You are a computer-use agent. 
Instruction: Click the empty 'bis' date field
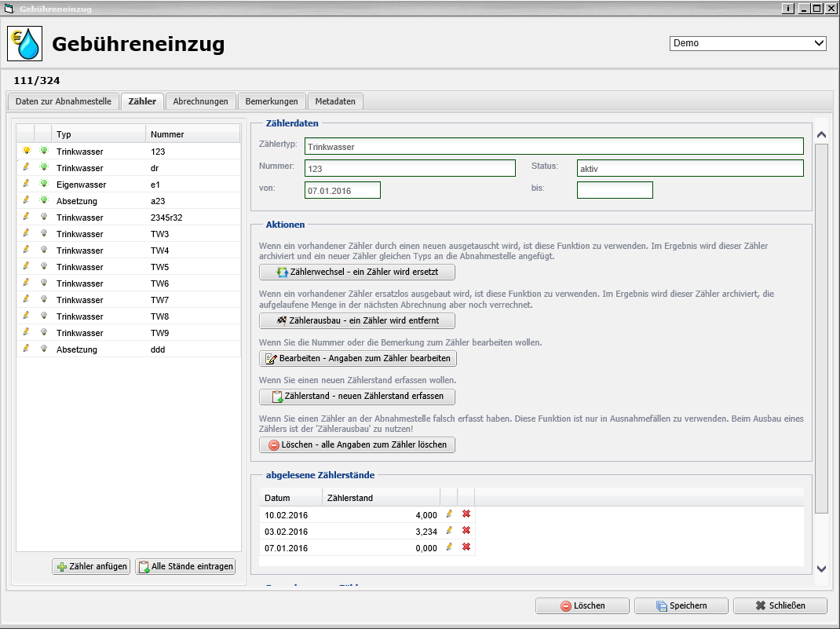615,190
